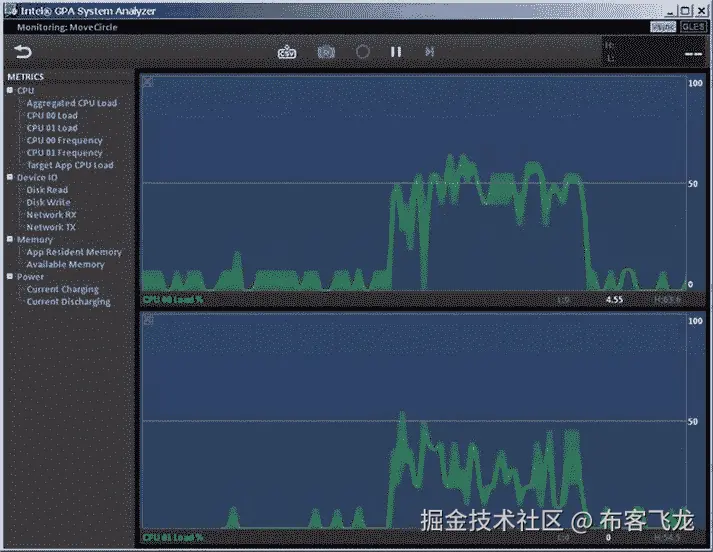Click the CPU tree group label
Screen dimensions: 713x552
click(x=25, y=90)
